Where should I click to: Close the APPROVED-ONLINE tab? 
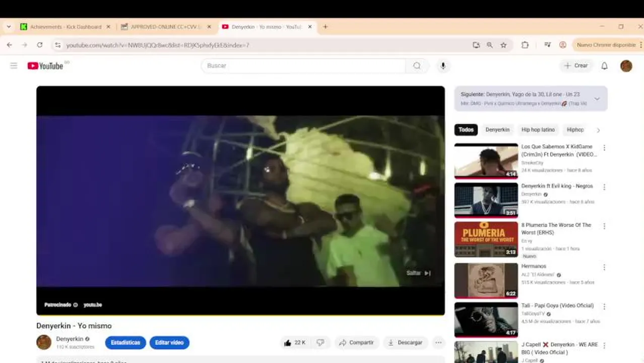pos(209,27)
